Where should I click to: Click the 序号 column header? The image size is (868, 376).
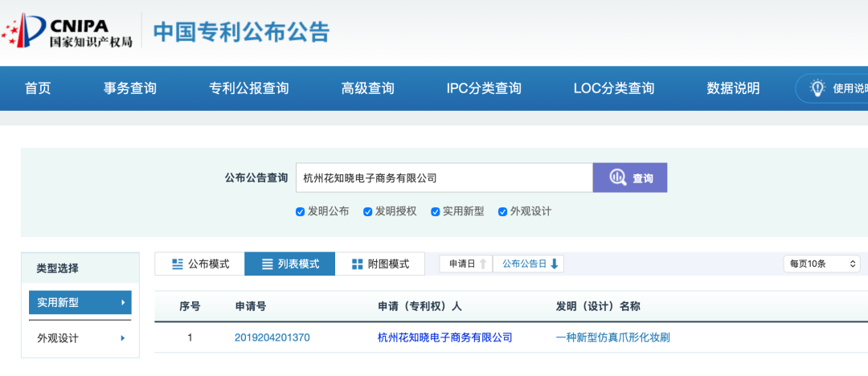pos(190,306)
